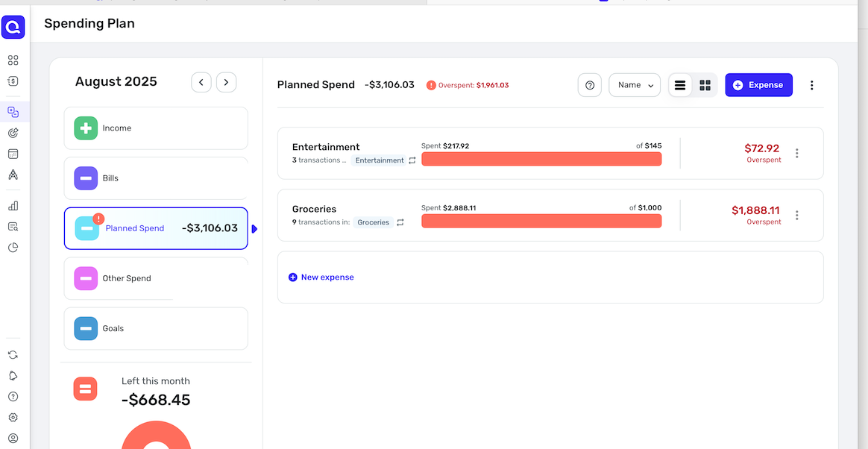Select the Goals section card

pos(156,328)
